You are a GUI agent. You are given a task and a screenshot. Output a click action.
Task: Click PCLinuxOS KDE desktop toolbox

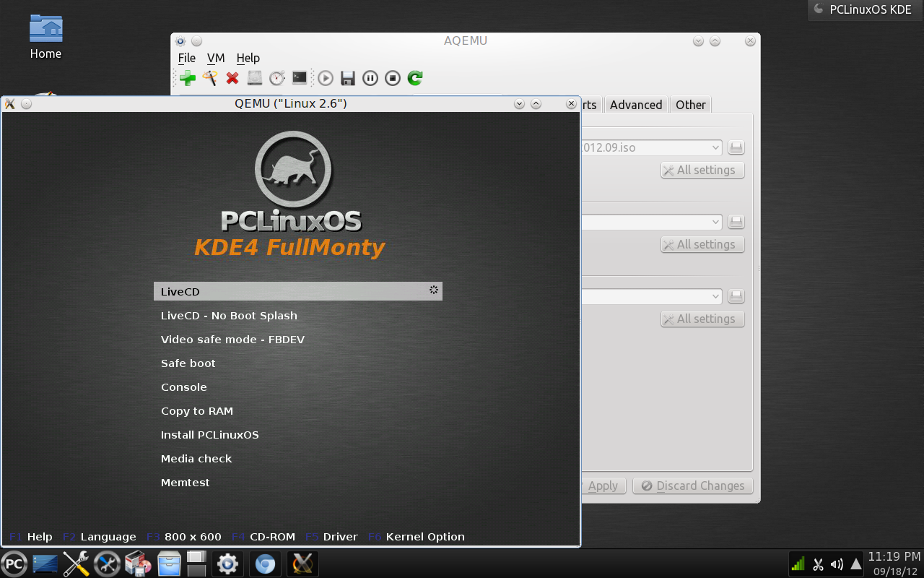pyautogui.click(x=866, y=10)
